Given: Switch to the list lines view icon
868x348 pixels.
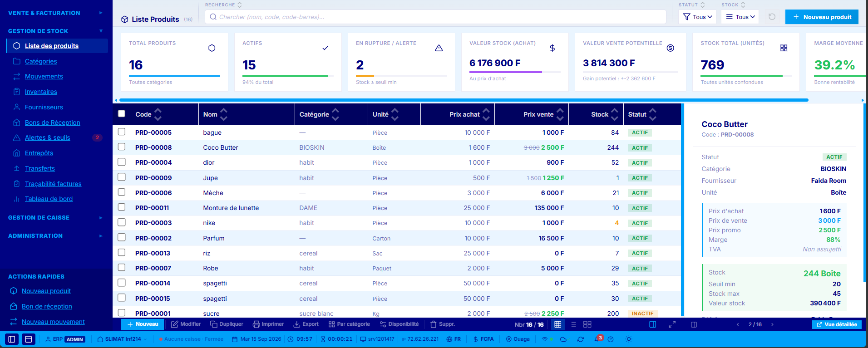Looking at the screenshot, I should (x=573, y=324).
